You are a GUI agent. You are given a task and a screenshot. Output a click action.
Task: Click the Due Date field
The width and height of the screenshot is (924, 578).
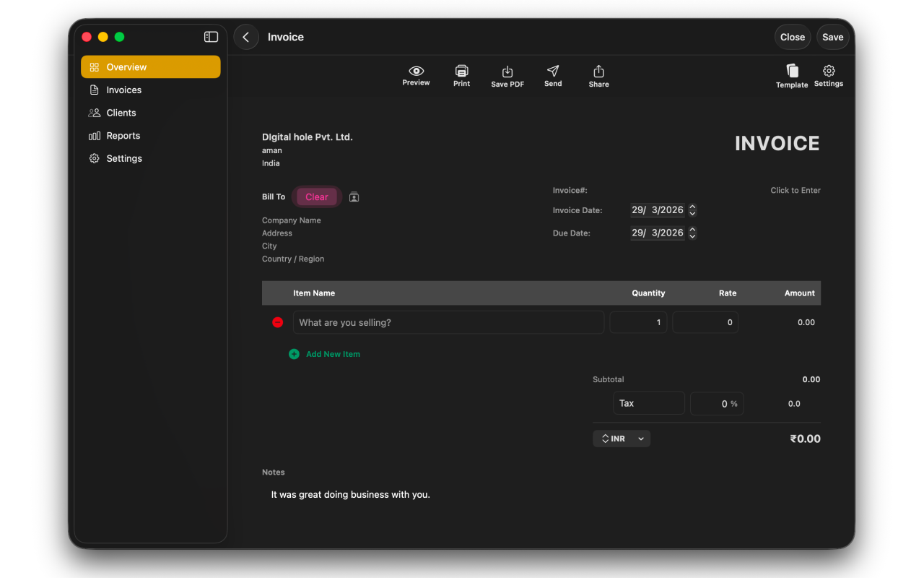(x=658, y=233)
